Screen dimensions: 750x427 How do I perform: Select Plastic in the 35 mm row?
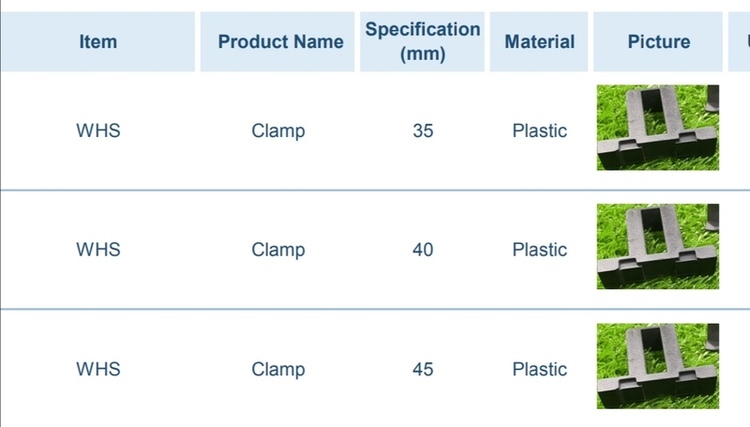(x=540, y=131)
